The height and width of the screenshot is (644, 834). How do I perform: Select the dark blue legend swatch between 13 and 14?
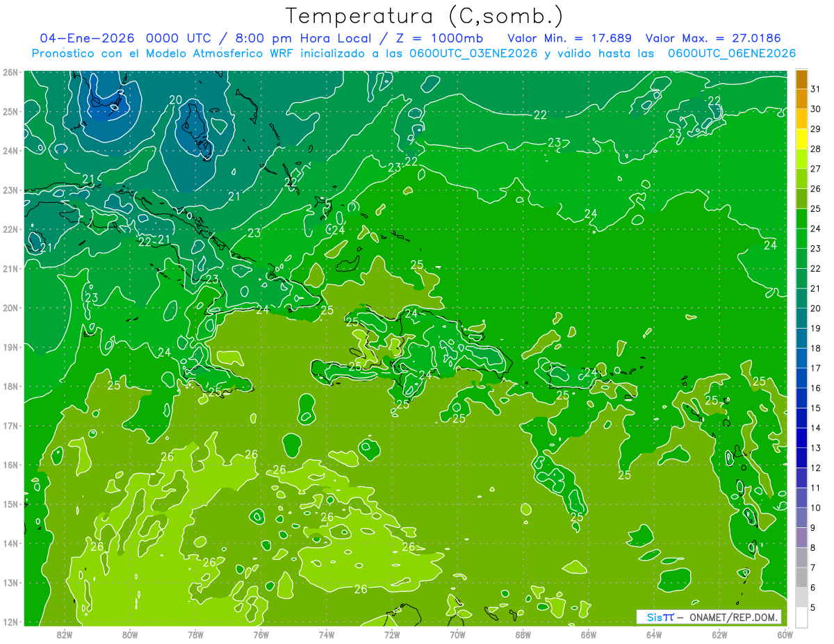point(801,438)
